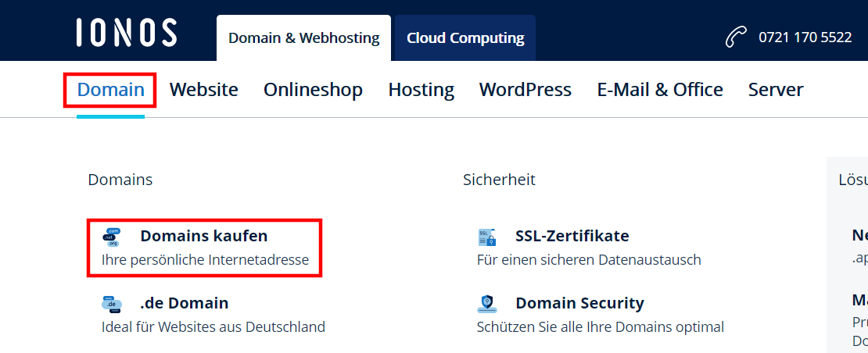868x353 pixels.
Task: Open the SSL-Zertifikate link text
Action: pyautogui.click(x=572, y=236)
